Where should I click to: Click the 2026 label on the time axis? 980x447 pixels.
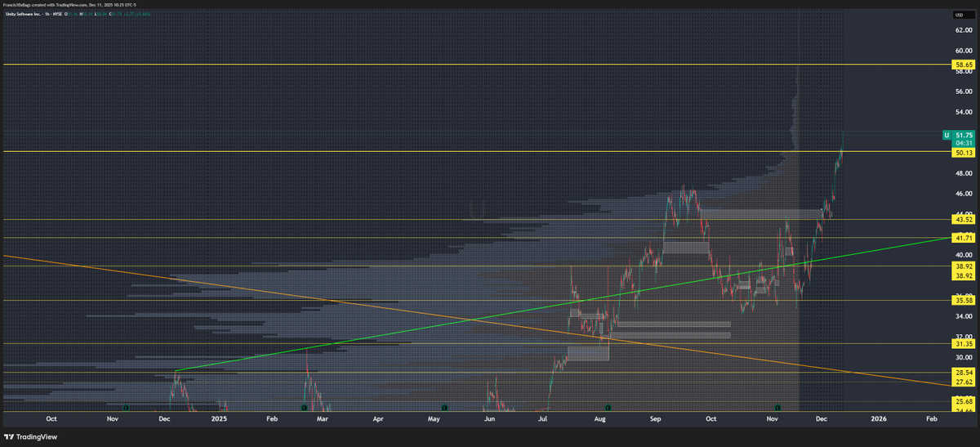point(878,418)
